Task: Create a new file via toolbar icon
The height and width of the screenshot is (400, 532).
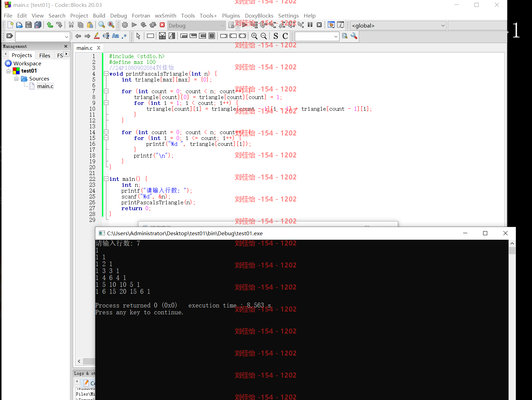Action: point(10,25)
